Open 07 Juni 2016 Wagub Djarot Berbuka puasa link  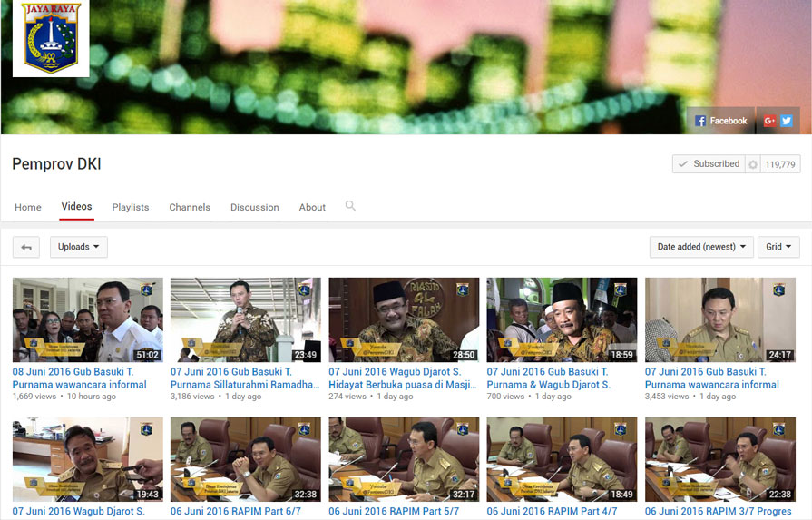coord(403,378)
